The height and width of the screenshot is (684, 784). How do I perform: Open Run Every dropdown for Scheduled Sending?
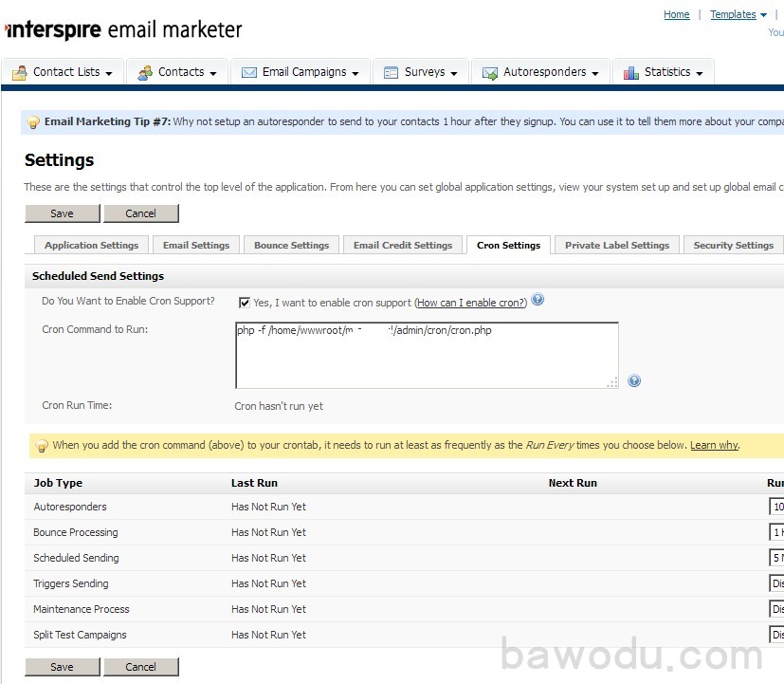coord(776,558)
